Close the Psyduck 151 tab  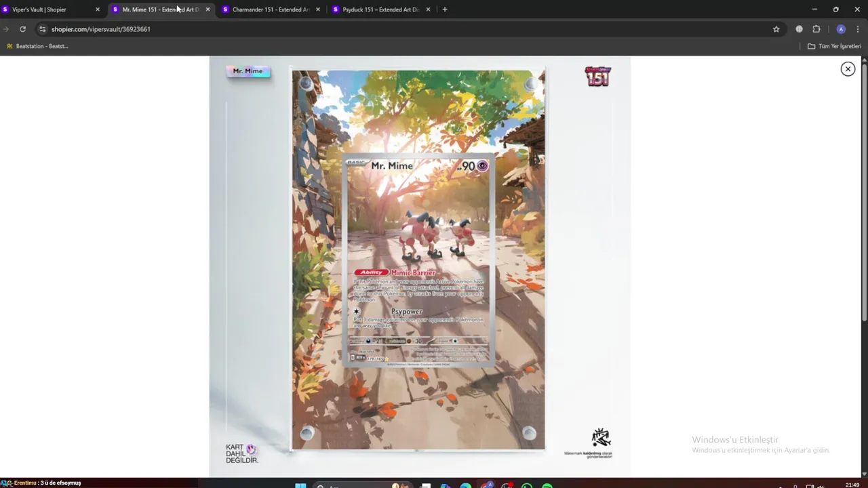coord(428,9)
